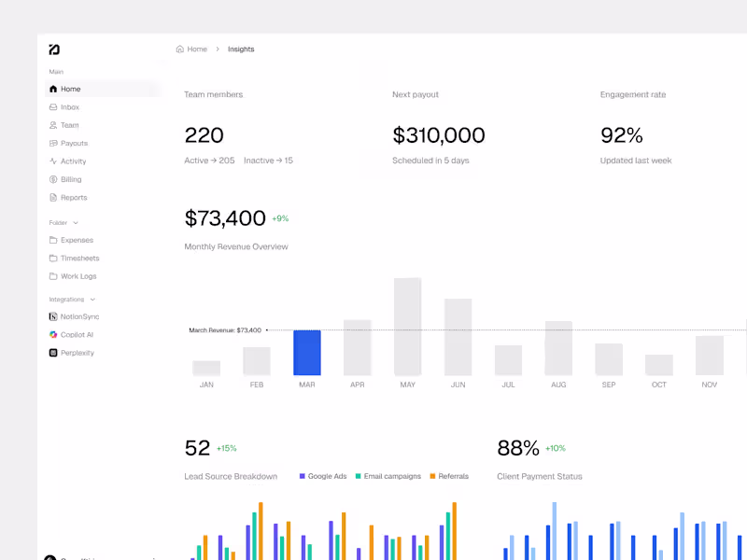Launch the NotionSync integration
This screenshot has width=747, height=560.
(x=78, y=316)
